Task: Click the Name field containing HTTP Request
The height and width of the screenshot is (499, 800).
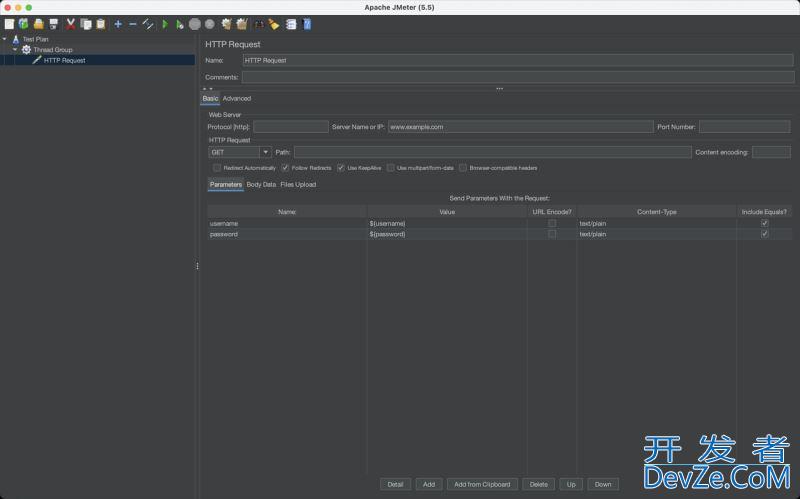Action: pyautogui.click(x=518, y=60)
